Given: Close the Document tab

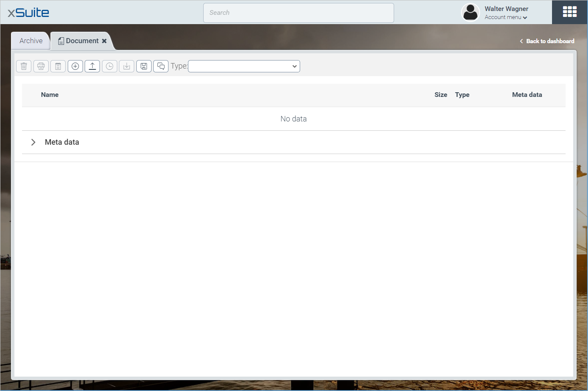Looking at the screenshot, I should tap(104, 41).
